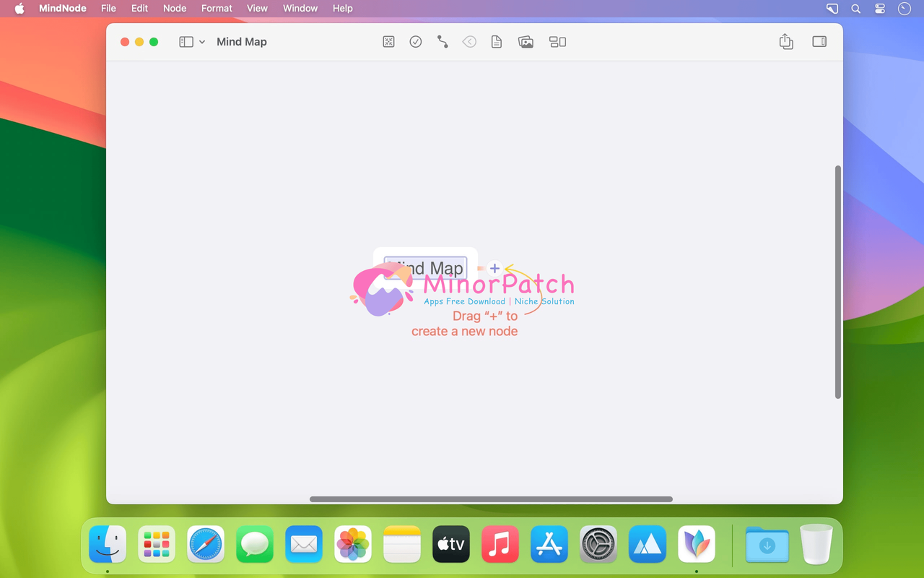Open the Focus Mode toolbar icon

(x=388, y=42)
